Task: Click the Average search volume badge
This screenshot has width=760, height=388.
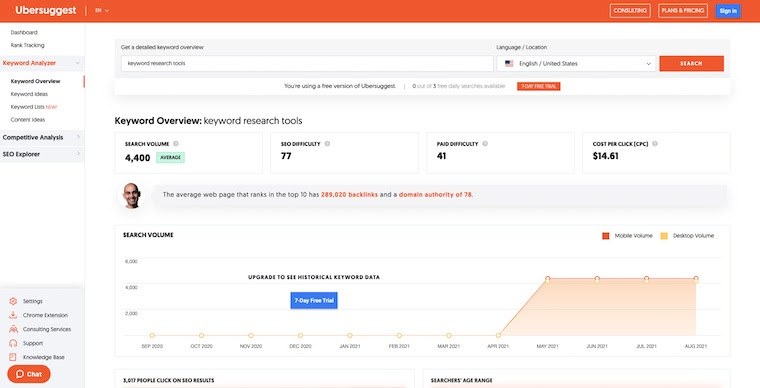Action: pos(170,157)
